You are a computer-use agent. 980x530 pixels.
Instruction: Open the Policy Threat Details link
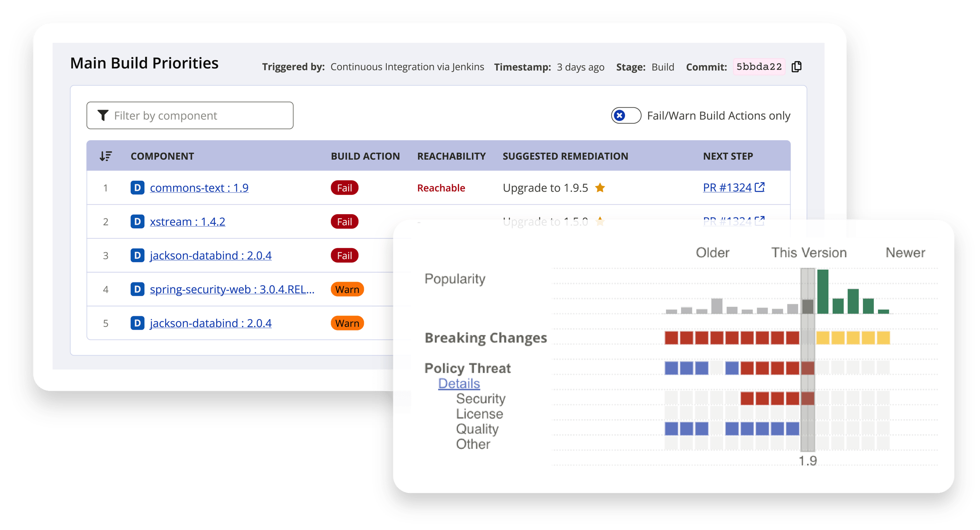[459, 384]
